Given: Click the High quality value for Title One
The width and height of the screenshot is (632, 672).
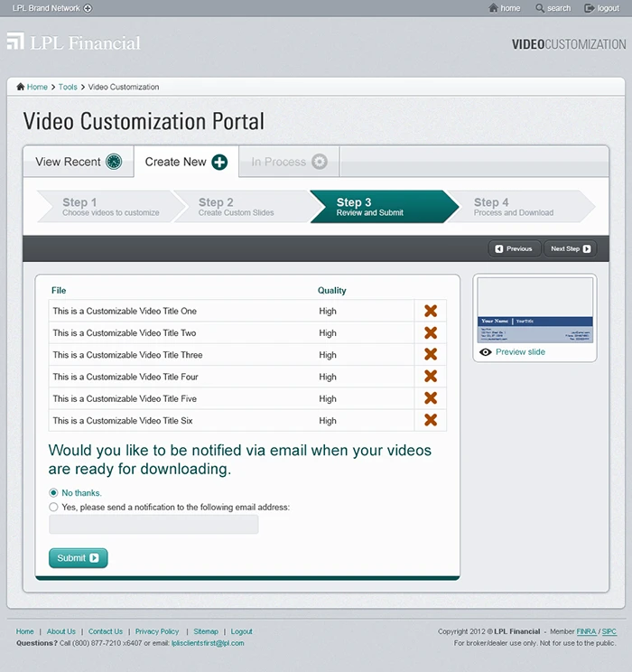Looking at the screenshot, I should coord(328,311).
